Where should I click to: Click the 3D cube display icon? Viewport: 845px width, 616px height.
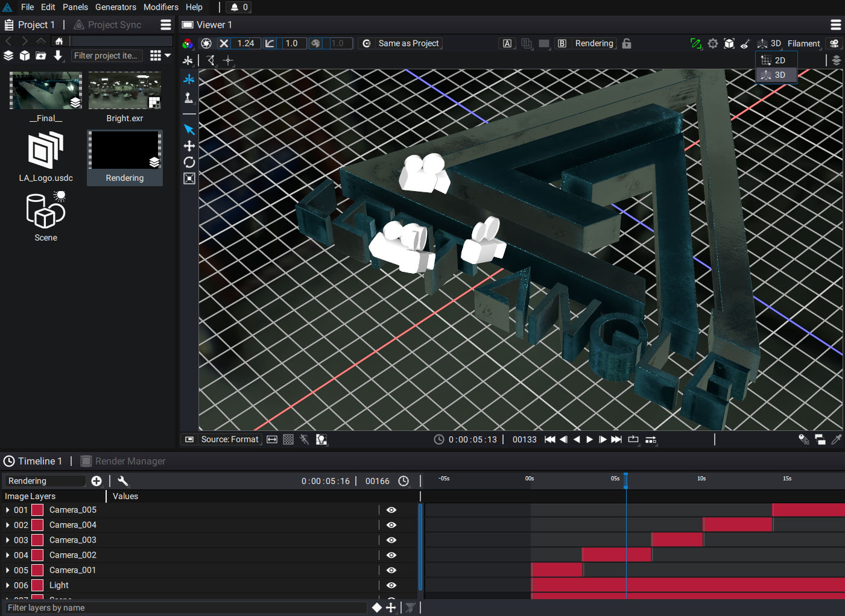pos(729,43)
